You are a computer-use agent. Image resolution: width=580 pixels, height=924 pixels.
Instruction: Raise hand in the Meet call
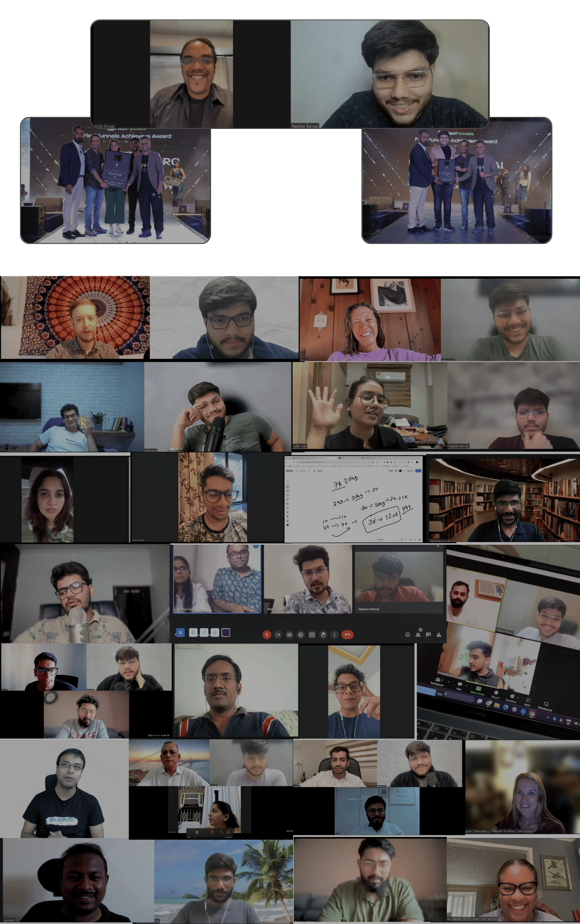point(323,634)
